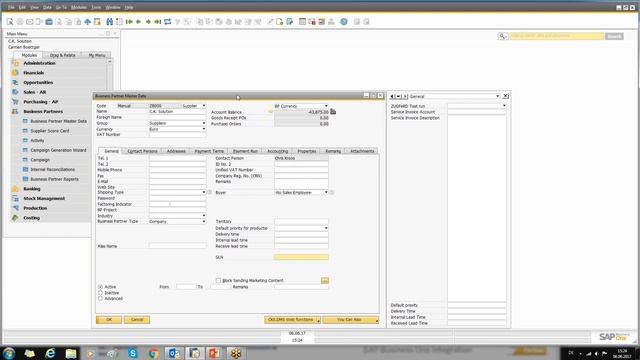Open the Stock Management module
Image resolution: width=640 pixels, height=360 pixels.
[x=44, y=198]
